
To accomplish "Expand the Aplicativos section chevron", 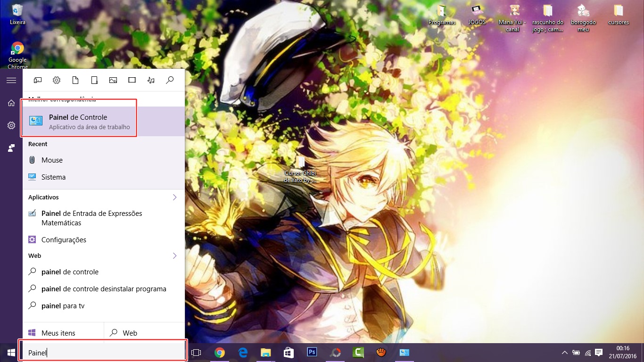I will 174,197.
